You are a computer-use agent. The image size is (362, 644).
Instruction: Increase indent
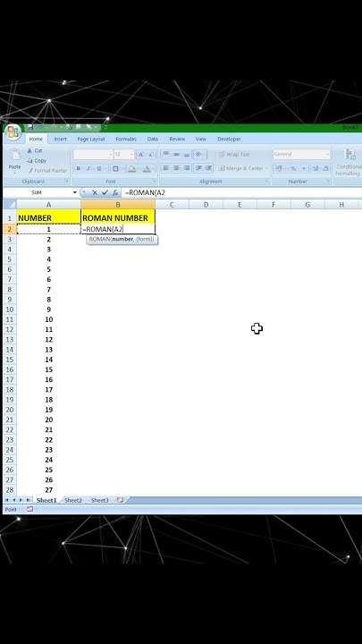tap(208, 168)
